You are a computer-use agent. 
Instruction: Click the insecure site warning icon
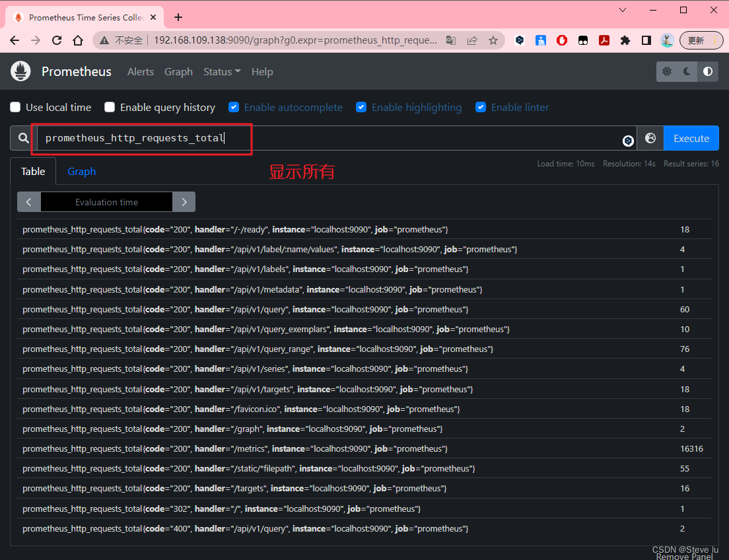click(x=104, y=40)
